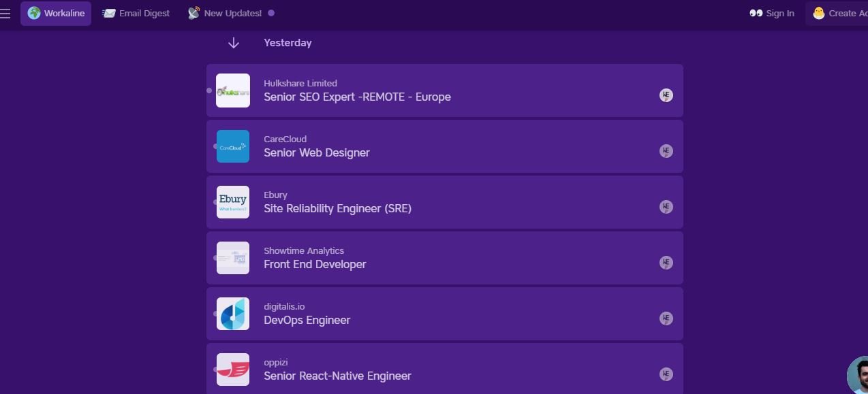The height and width of the screenshot is (394, 868).
Task: Open Senior SEO Expert -REMOTE - Europe job
Action: [x=357, y=97]
